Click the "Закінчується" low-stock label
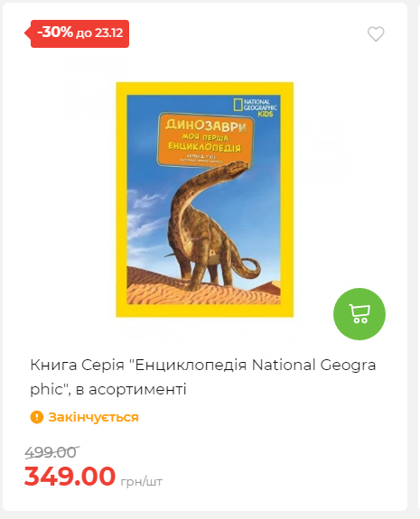This screenshot has height=519, width=420. coord(93,417)
